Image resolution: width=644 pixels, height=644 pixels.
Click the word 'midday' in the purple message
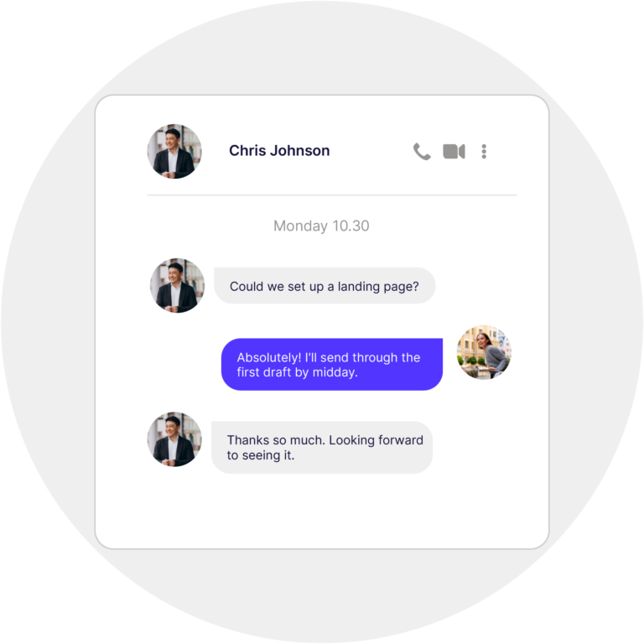tap(334, 372)
